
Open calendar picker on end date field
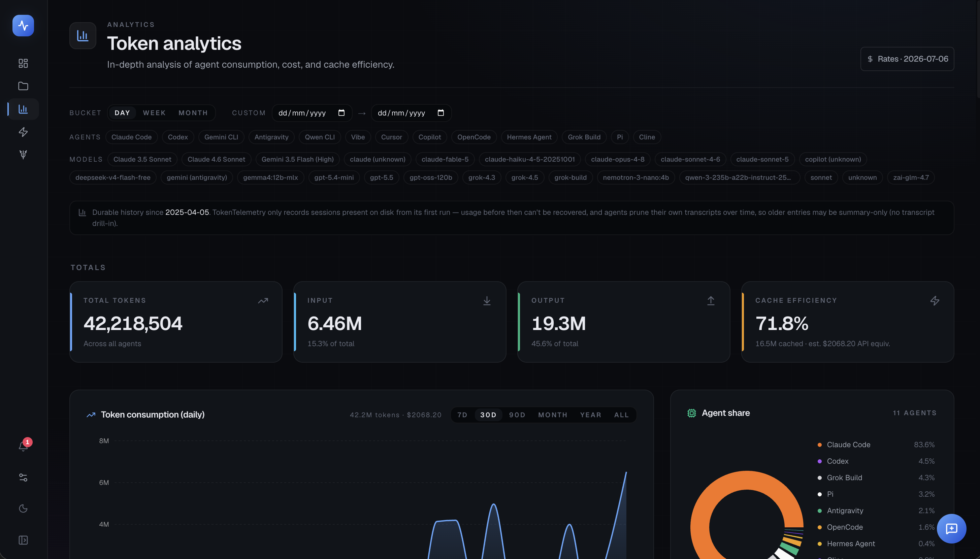tap(441, 113)
